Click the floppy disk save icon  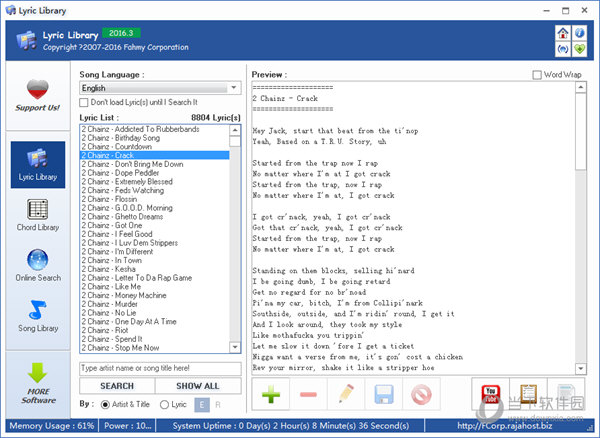(x=383, y=394)
